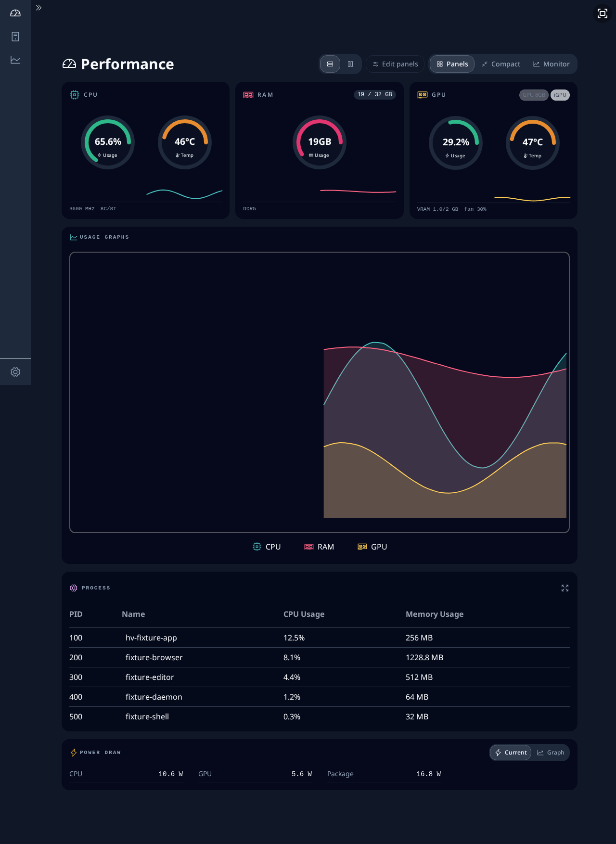Click the CPU 10.6 W power reading
The image size is (616, 844).
[x=126, y=774]
